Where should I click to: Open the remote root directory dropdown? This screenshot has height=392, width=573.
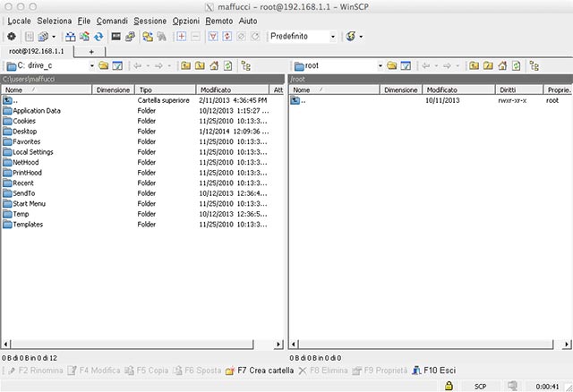380,65
